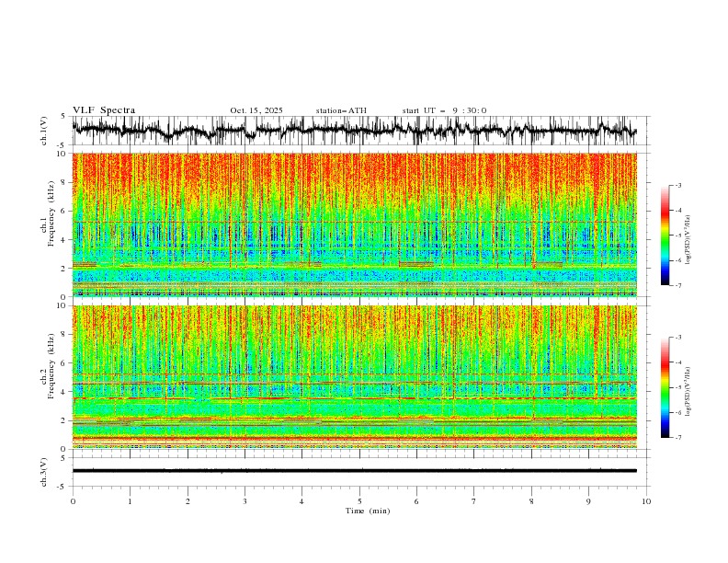Click the "station=ATH" label

coord(341,110)
